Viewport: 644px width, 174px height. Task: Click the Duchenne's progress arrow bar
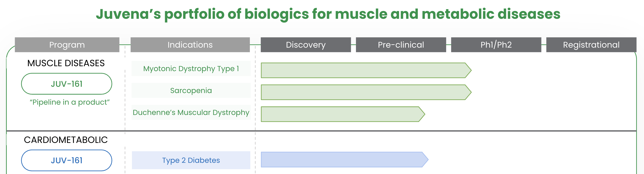(x=343, y=114)
